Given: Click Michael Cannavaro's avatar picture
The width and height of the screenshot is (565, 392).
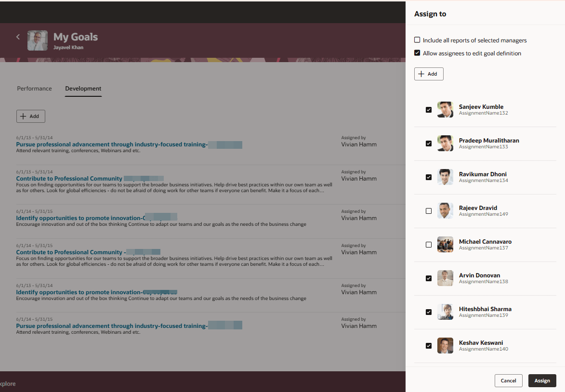Looking at the screenshot, I should click(x=445, y=244).
